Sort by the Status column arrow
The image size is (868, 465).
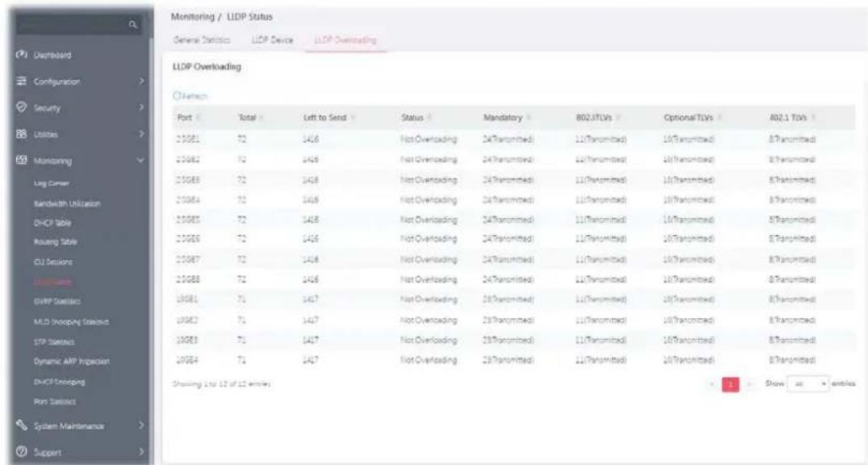coord(430,118)
